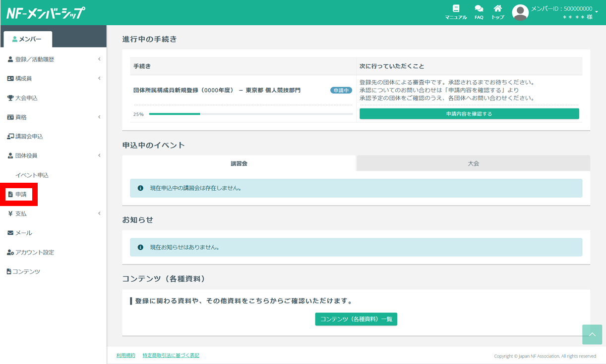Select 申請 in the sidebar
606x364 pixels.
pos(20,194)
